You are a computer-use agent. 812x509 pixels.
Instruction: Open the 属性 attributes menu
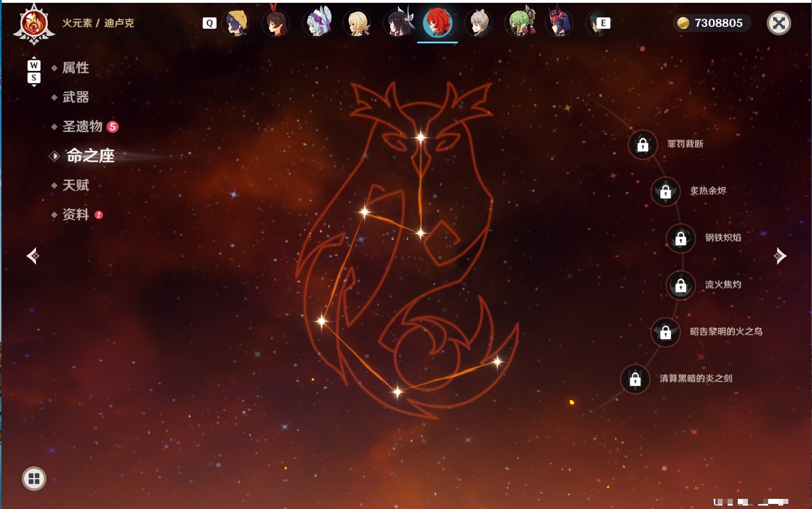point(75,68)
